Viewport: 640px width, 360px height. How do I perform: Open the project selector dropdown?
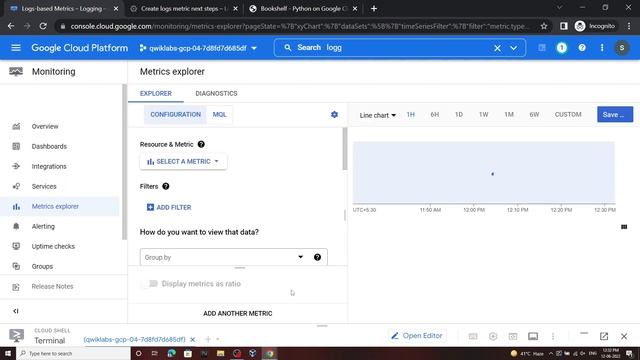(198, 48)
